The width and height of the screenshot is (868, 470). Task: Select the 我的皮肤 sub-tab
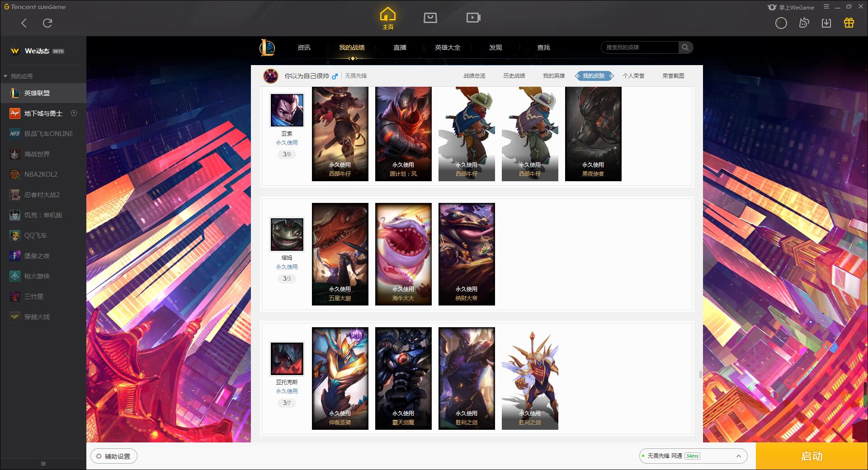click(x=594, y=76)
